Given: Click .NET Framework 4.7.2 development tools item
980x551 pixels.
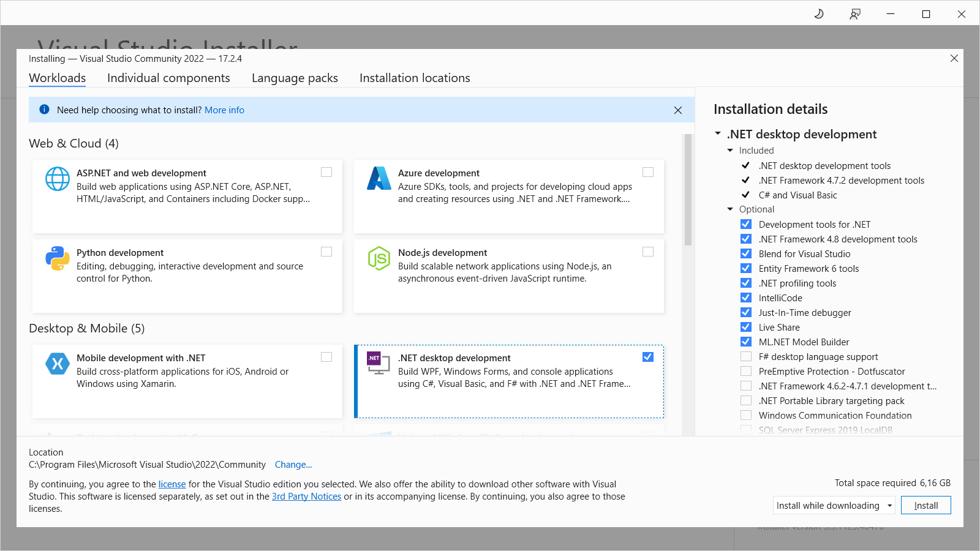Looking at the screenshot, I should coord(842,181).
